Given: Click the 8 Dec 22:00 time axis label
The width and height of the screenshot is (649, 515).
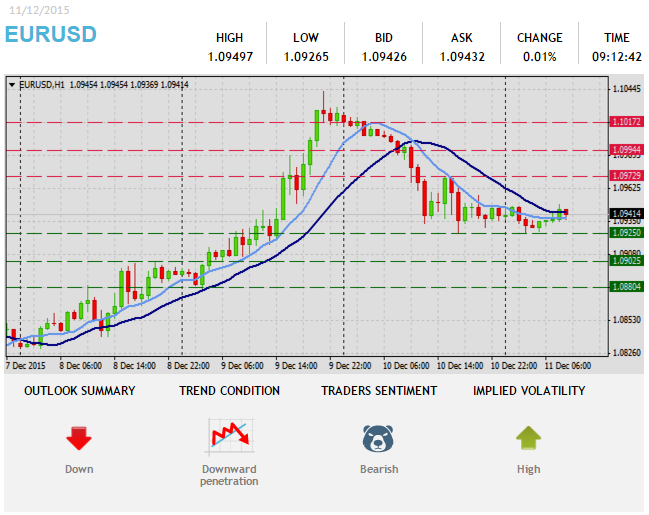Looking at the screenshot, I should tap(188, 366).
